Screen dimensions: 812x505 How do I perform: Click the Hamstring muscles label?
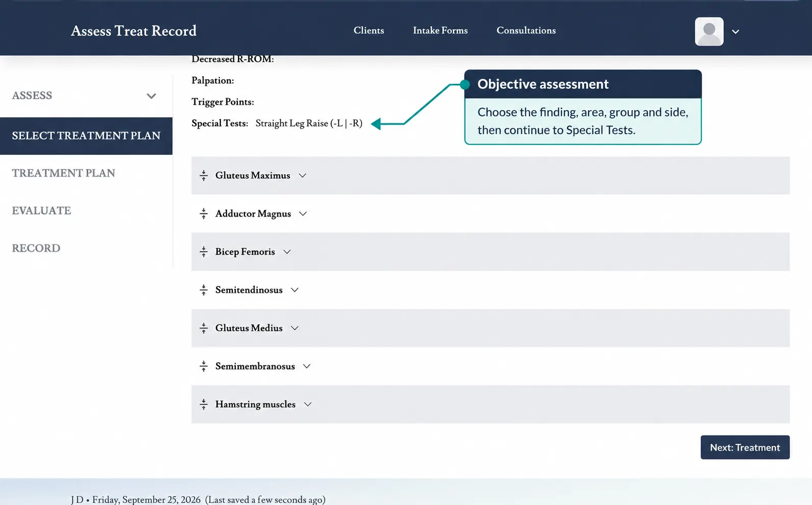pyautogui.click(x=255, y=404)
